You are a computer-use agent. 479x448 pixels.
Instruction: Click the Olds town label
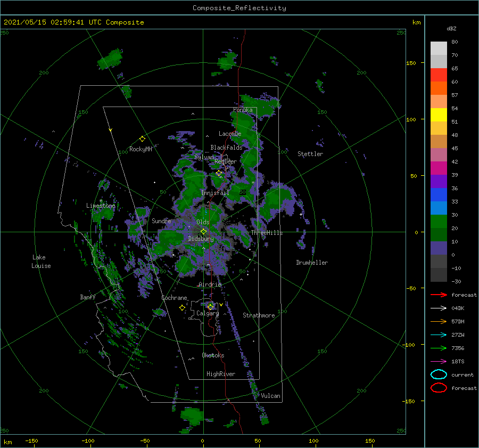point(203,222)
